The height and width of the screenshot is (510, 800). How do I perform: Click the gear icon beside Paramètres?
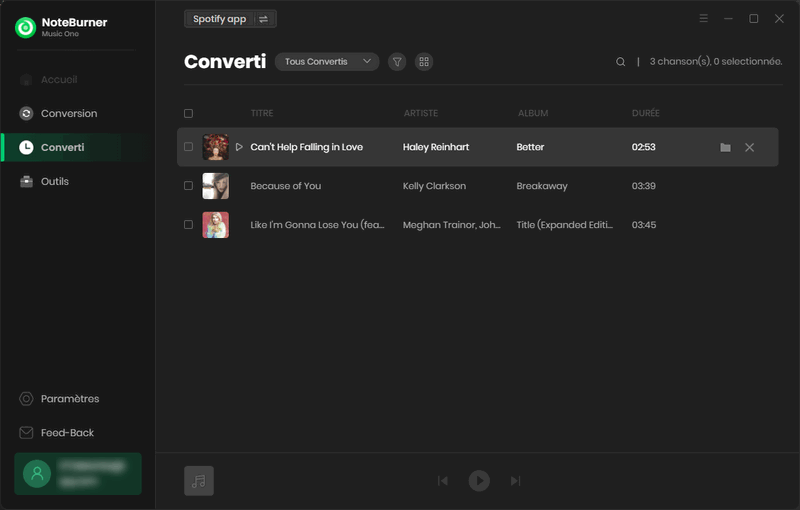point(26,399)
